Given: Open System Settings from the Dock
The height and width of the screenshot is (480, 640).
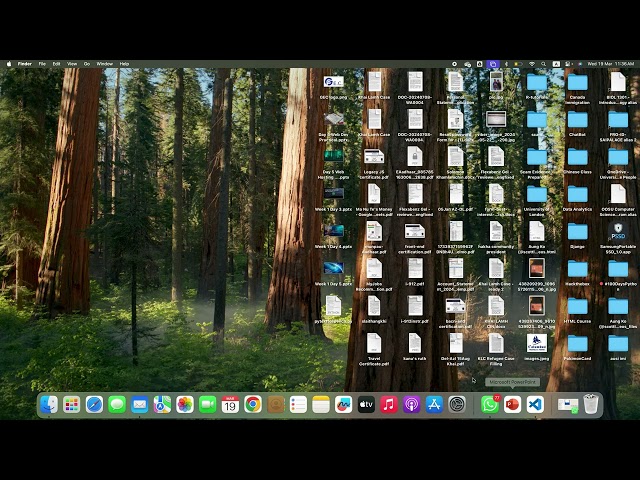Looking at the screenshot, I should click(x=457, y=404).
